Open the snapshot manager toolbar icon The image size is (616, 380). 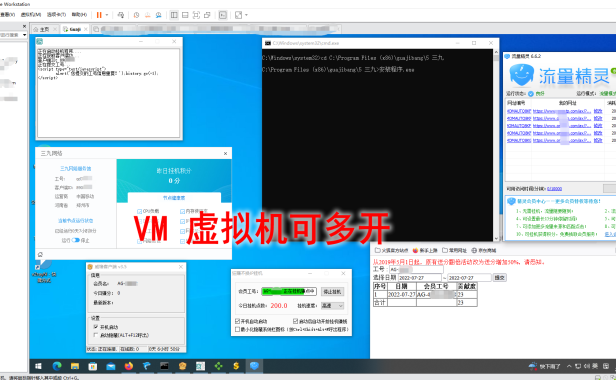click(158, 15)
